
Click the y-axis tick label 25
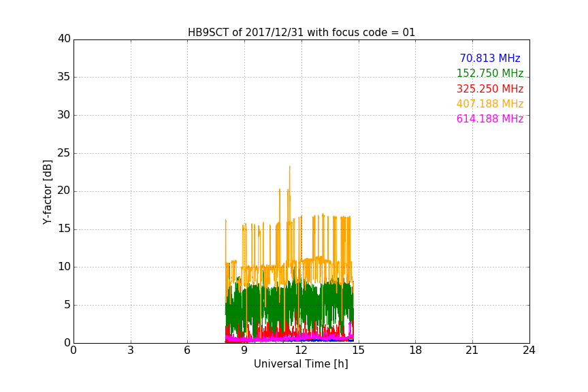click(x=64, y=152)
